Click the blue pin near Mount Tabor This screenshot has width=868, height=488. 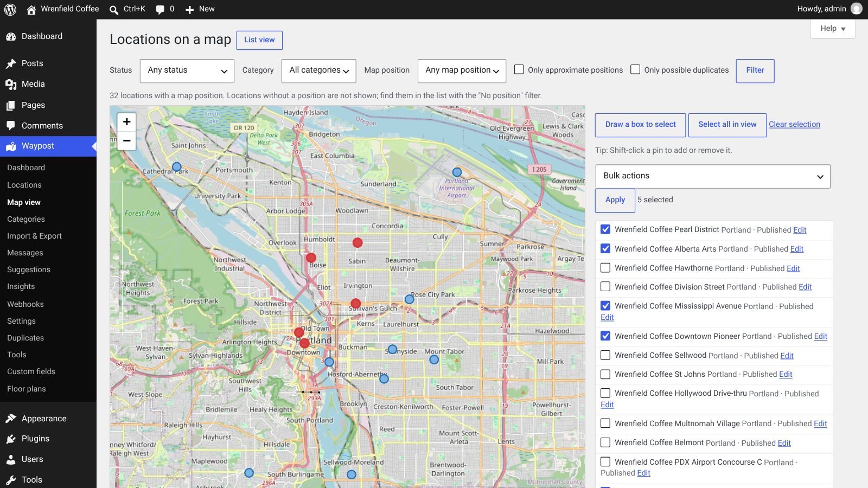(433, 359)
